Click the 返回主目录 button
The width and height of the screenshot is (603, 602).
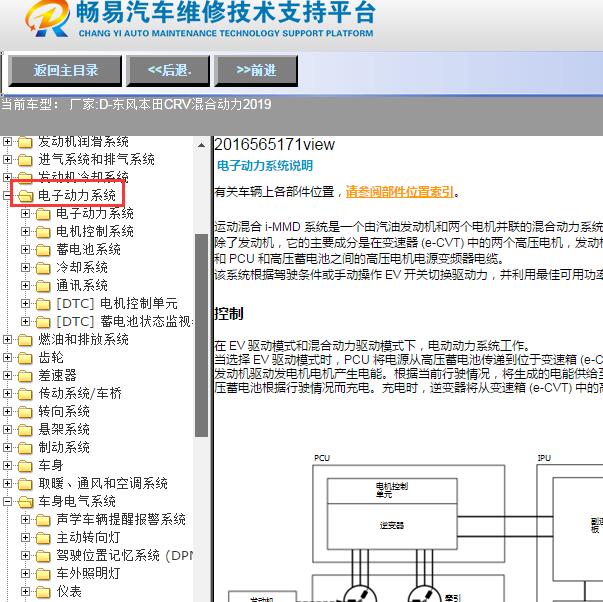[65, 70]
